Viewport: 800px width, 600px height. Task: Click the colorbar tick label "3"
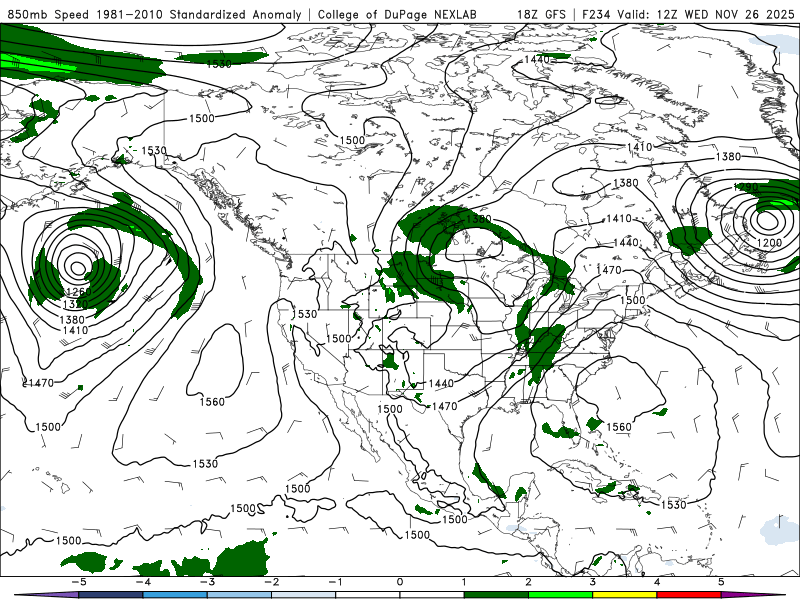coord(592,582)
